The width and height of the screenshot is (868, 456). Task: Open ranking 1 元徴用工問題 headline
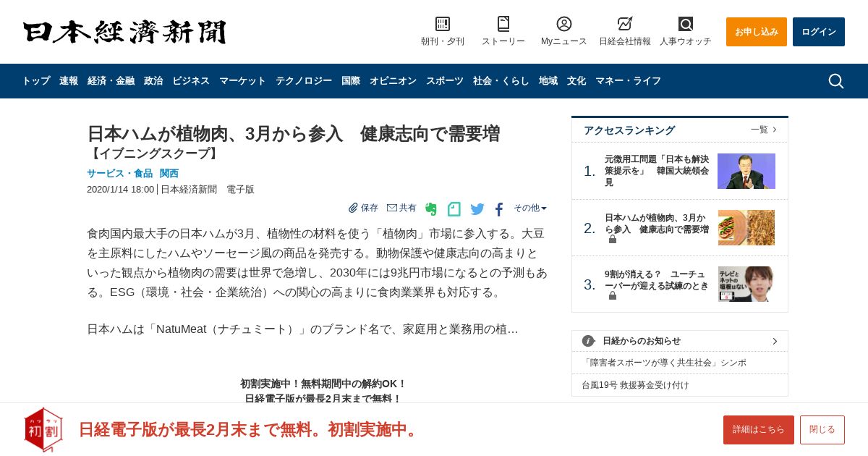pyautogui.click(x=657, y=171)
